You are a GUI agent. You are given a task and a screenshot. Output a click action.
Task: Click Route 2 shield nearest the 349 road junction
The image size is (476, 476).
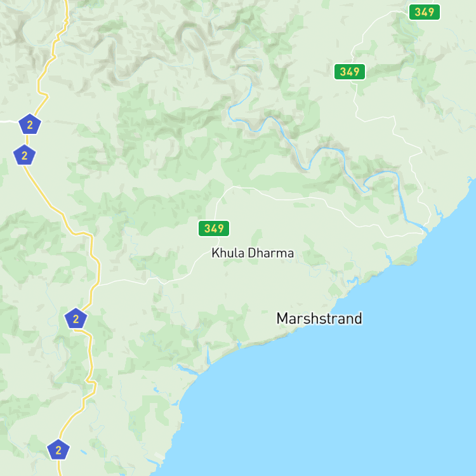tap(76, 319)
